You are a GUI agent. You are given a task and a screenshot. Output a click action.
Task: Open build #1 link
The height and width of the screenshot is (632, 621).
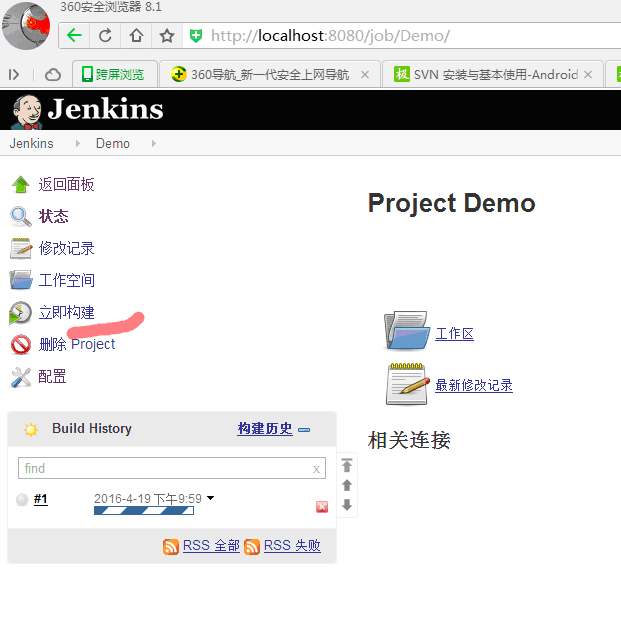(x=41, y=499)
